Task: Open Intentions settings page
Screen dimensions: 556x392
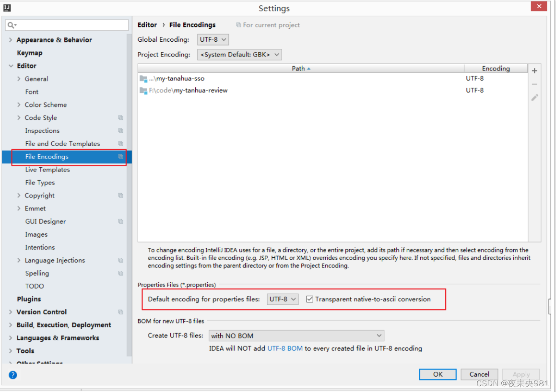Action: pyautogui.click(x=40, y=248)
